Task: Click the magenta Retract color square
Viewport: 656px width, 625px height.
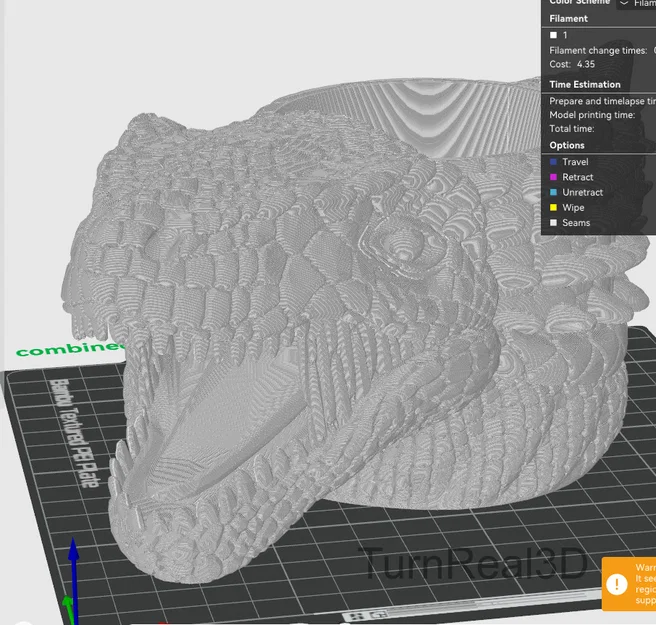Action: pyautogui.click(x=554, y=177)
